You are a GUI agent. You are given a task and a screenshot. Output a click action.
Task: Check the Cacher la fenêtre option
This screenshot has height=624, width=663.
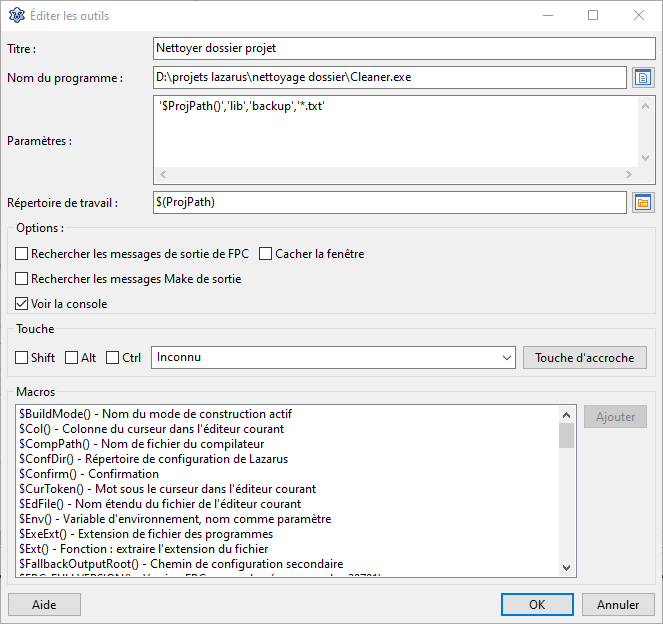click(x=266, y=254)
